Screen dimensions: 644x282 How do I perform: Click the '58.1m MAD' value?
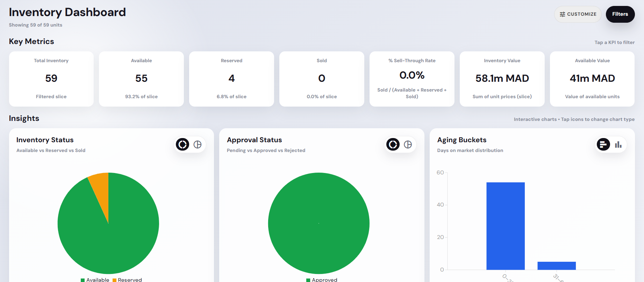pyautogui.click(x=502, y=78)
